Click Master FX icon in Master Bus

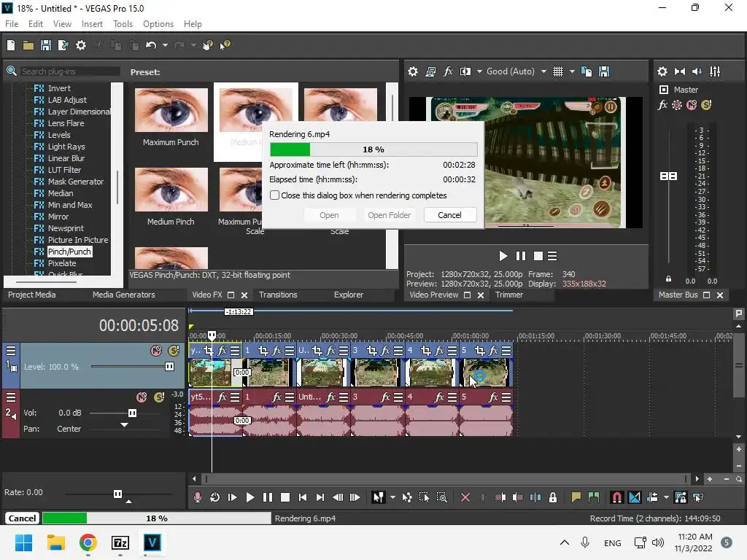tap(662, 105)
